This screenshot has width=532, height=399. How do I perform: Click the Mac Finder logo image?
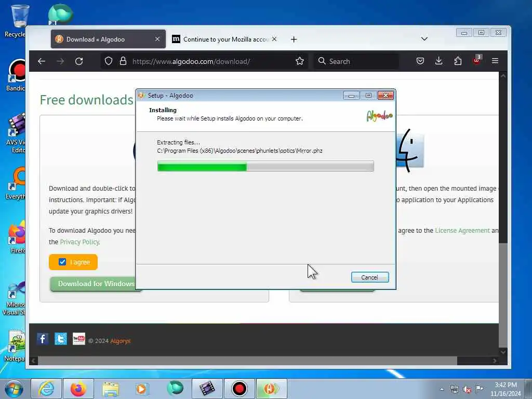[410, 150]
